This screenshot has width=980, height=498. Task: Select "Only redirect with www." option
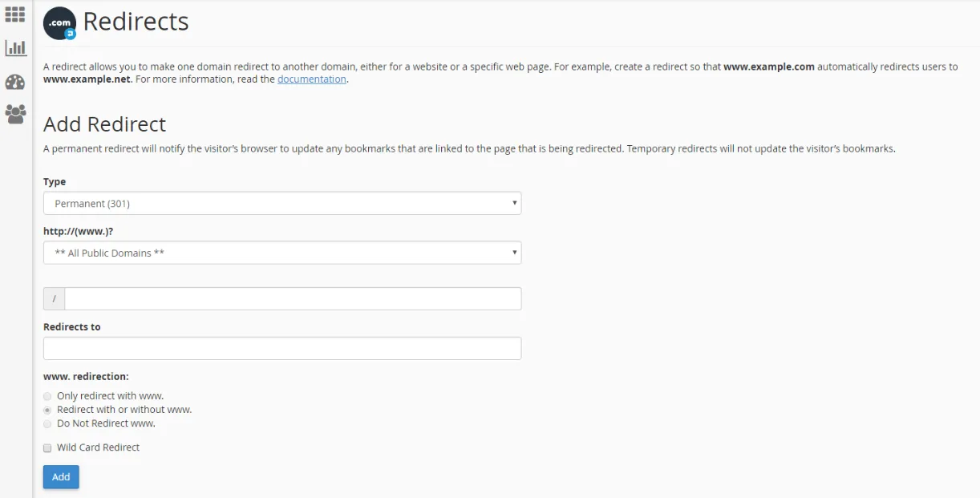(x=47, y=395)
